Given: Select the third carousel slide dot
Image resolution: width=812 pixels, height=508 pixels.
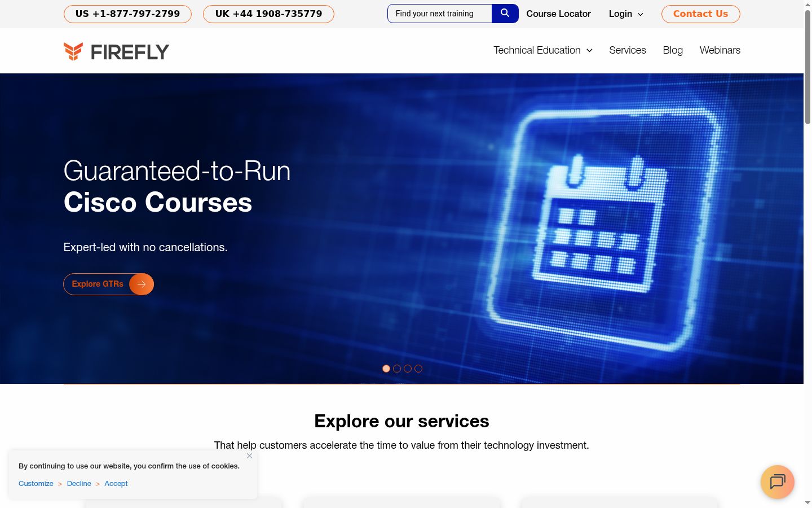Looking at the screenshot, I should click(x=408, y=369).
